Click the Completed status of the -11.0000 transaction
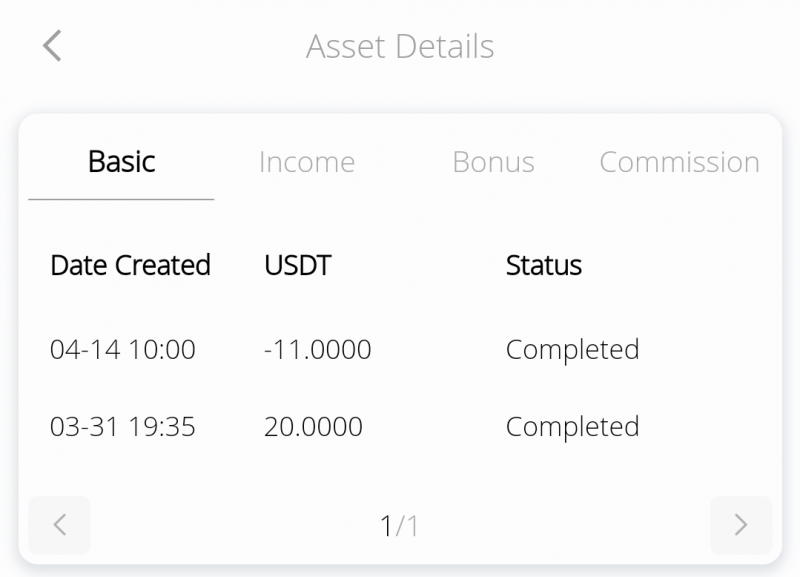 point(572,350)
